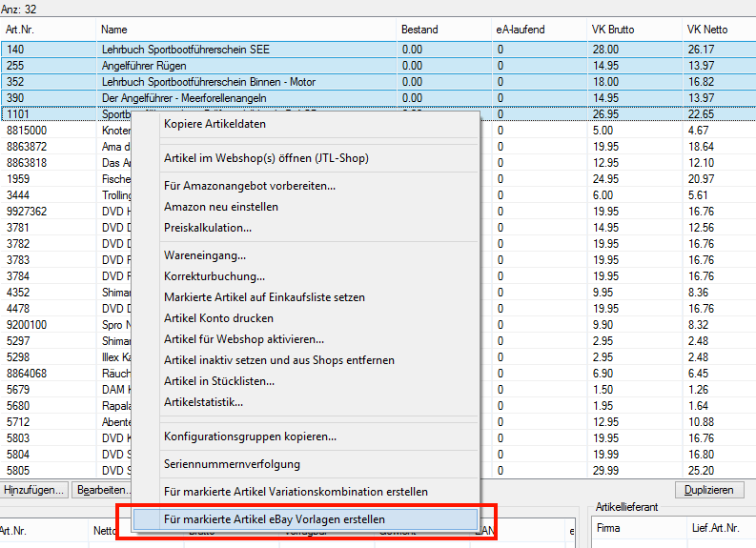
Task: Click 'Artikel inaktiv setzen und aus Shops entfernen'
Action: coord(278,360)
